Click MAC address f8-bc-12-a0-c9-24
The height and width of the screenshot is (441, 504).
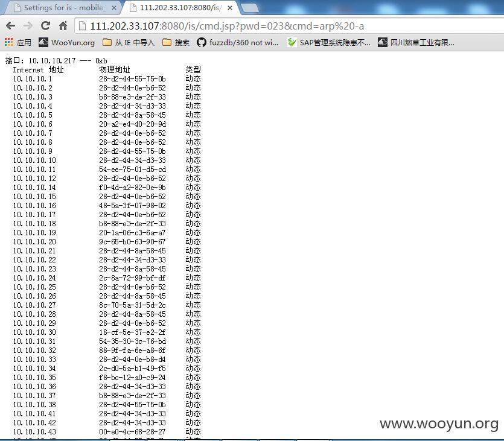pyautogui.click(x=132, y=378)
